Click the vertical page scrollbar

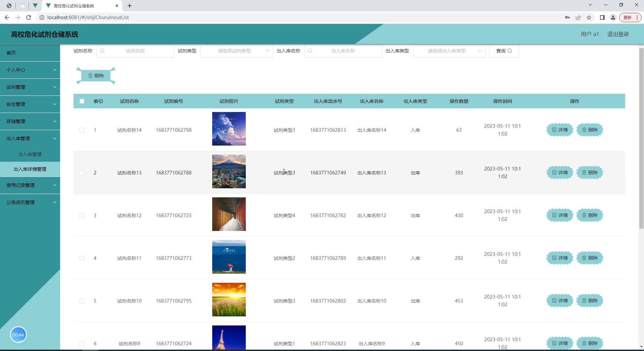click(x=641, y=138)
